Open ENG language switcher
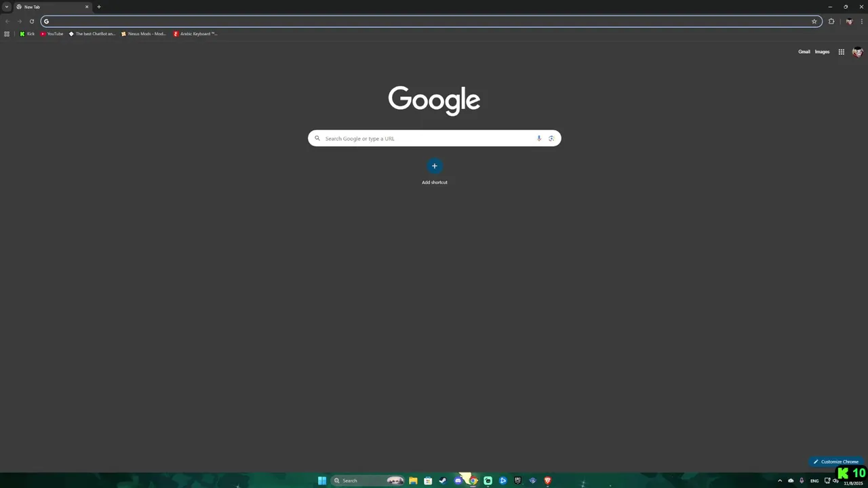868x488 pixels. (x=814, y=481)
